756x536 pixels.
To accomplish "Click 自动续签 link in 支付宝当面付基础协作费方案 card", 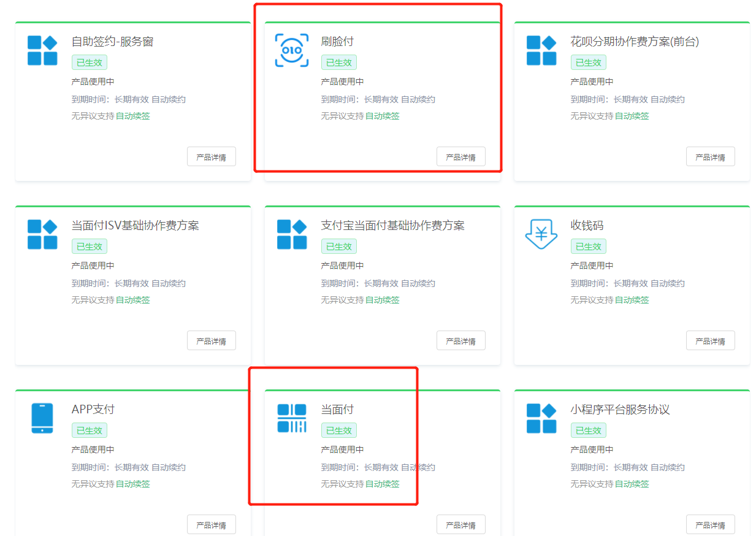I will coord(383,300).
